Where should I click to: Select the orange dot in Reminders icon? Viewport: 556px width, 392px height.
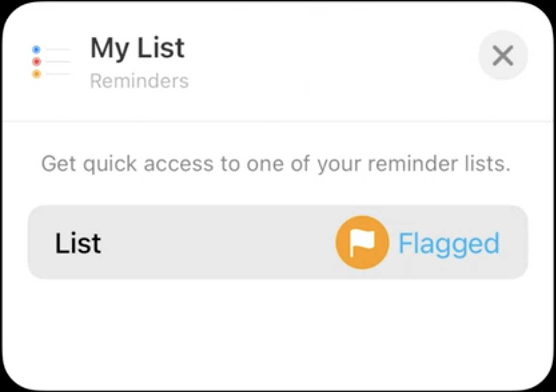point(36,74)
